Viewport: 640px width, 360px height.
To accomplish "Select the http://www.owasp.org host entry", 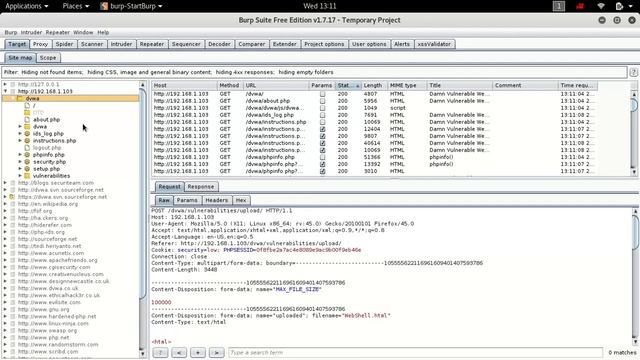I will (47, 330).
